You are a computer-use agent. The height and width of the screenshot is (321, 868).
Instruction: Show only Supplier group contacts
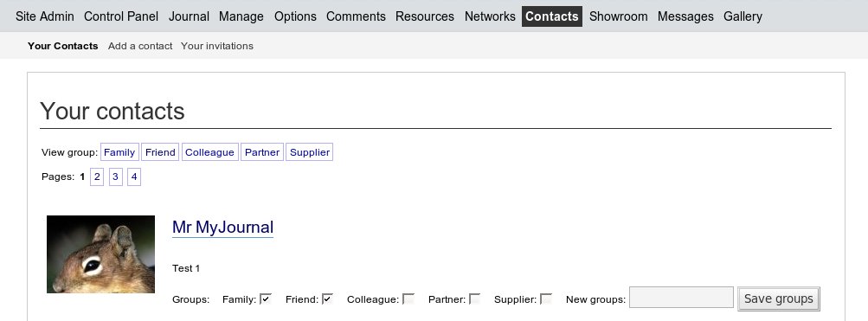(310, 152)
